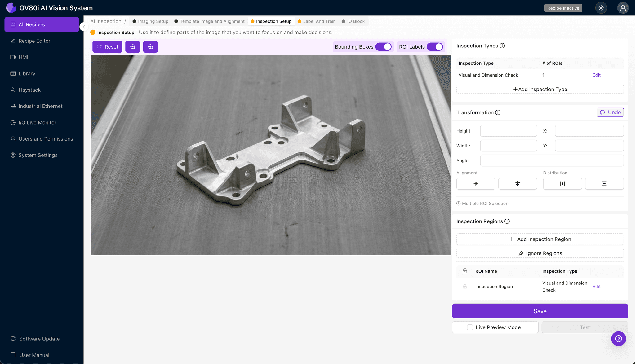The width and height of the screenshot is (635, 364).
Task: Click the Width input field
Action: tap(508, 146)
